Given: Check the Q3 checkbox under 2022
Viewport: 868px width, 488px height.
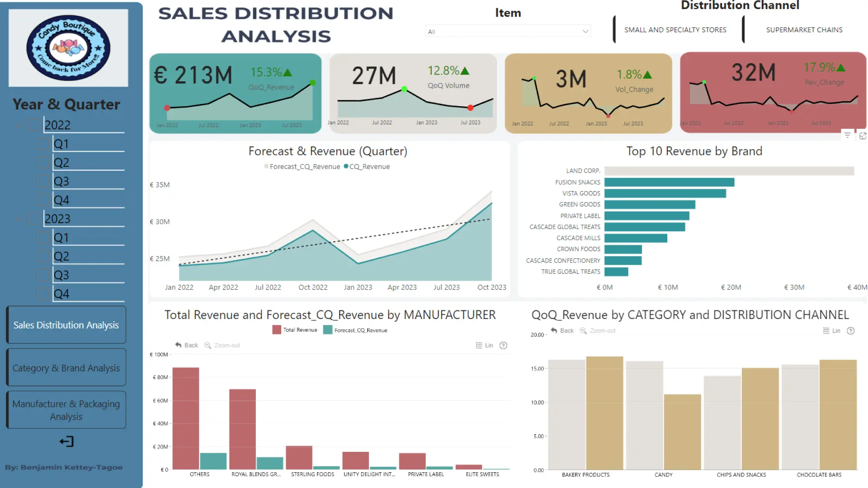Looking at the screenshot, I should [43, 182].
